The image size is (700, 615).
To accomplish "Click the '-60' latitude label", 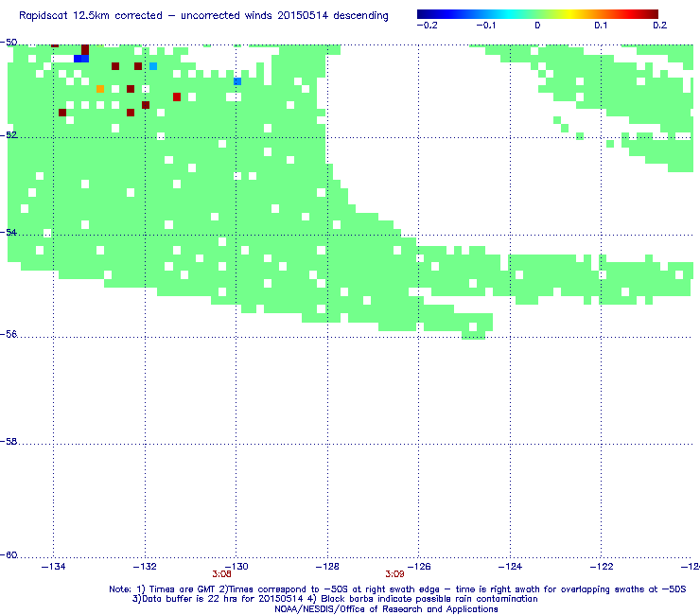I will tap(9, 554).
